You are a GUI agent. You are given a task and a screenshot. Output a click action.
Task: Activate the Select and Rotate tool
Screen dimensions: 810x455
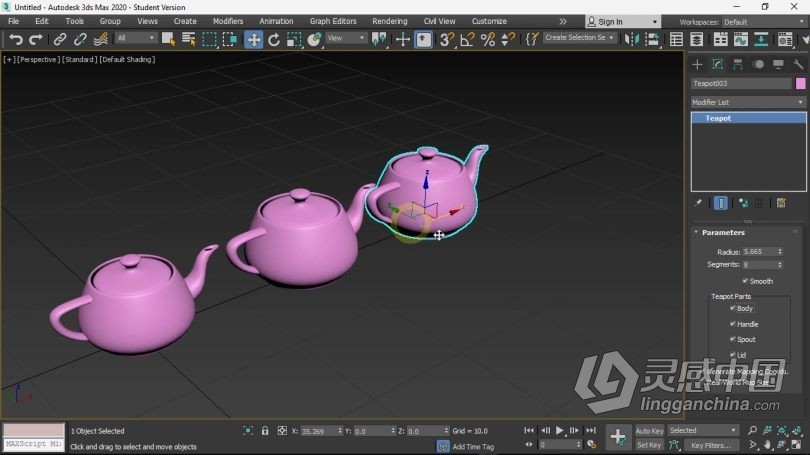coord(274,39)
